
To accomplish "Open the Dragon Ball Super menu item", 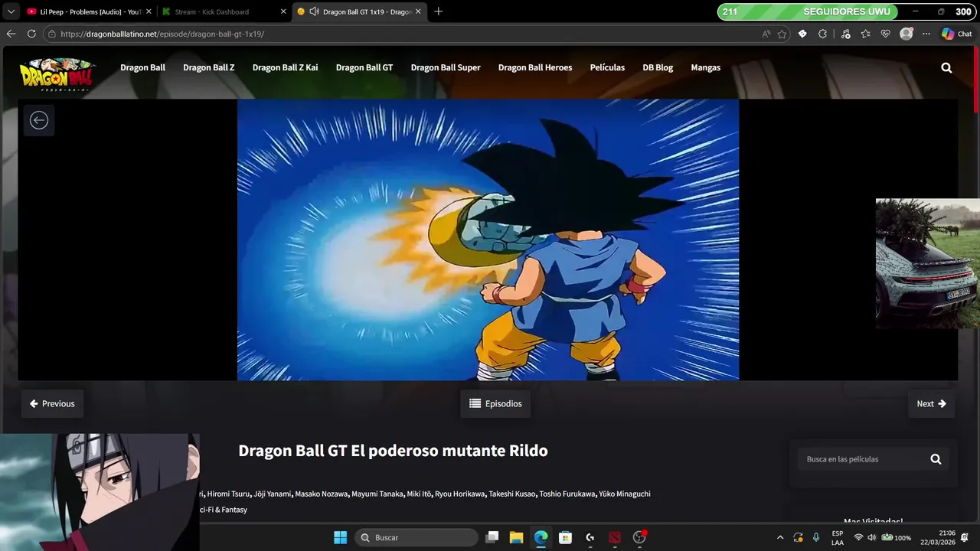I will 446,67.
